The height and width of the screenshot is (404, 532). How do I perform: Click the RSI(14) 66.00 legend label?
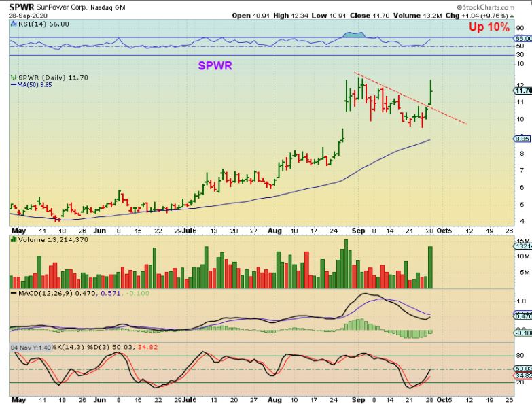43,24
